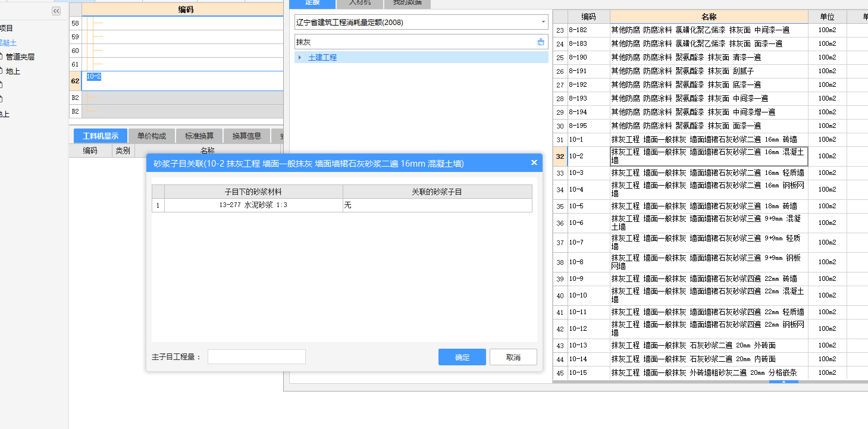Select quota row 10-15 外砖墙粗砂灰二遍 分格嵌条
Screen dimensions: 868x429
pyautogui.click(x=709, y=372)
